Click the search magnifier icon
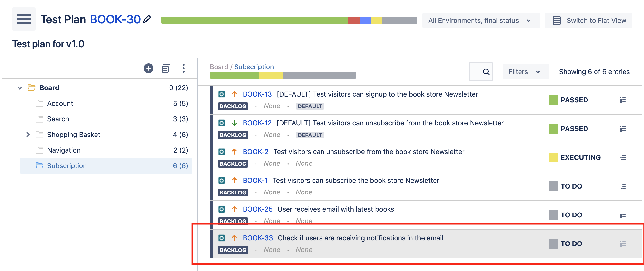The width and height of the screenshot is (644, 271). pyautogui.click(x=486, y=72)
